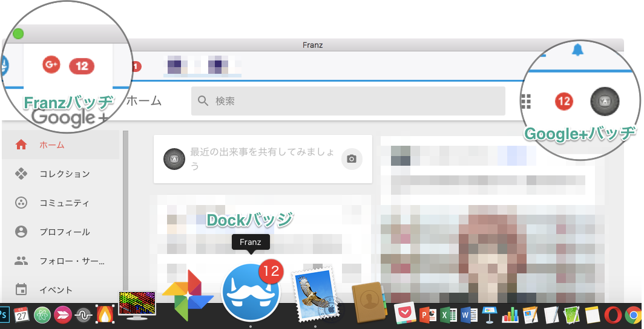Viewport: 644px width, 329px height.
Task: Open コレクション in the sidebar
Action: pyautogui.click(x=61, y=174)
